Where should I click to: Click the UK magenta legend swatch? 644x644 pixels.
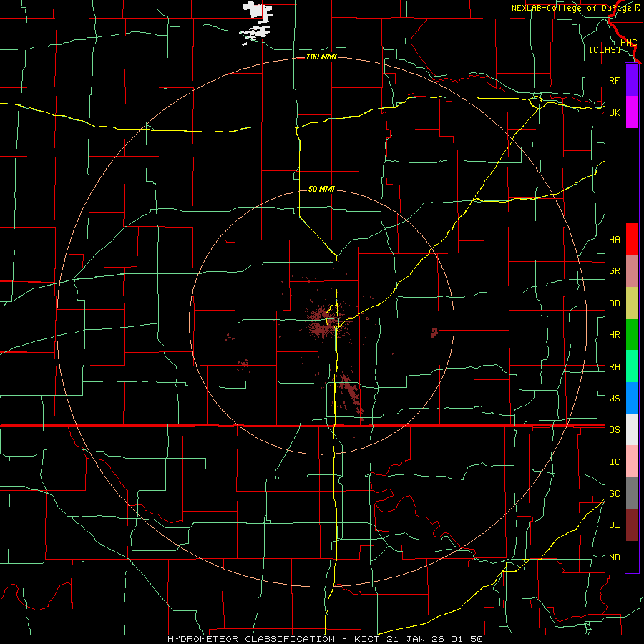(632, 112)
